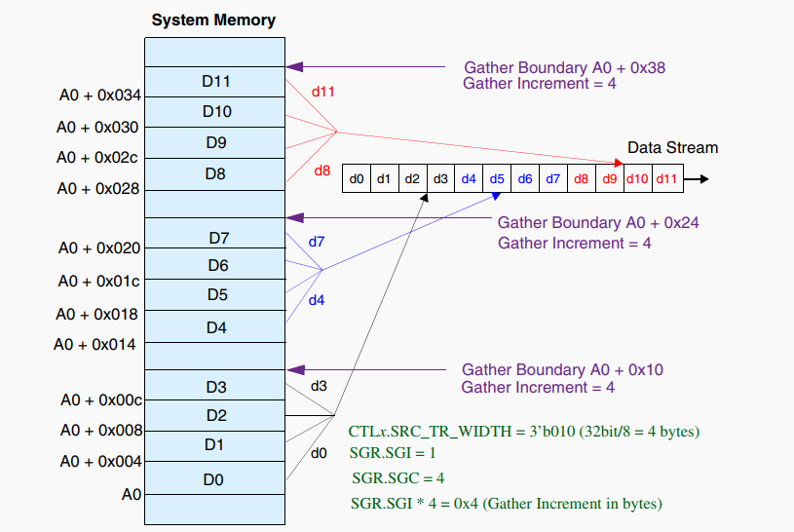Screen dimensions: 794x532
Task: Click Gather Boundary A0 + 0x38 text
Action: (565, 68)
